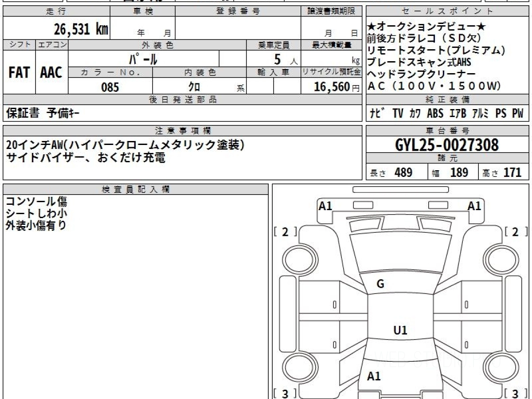This screenshot has height=399, width=532.
Task: Select chassis number GYL25-0027308
Action: point(447,145)
